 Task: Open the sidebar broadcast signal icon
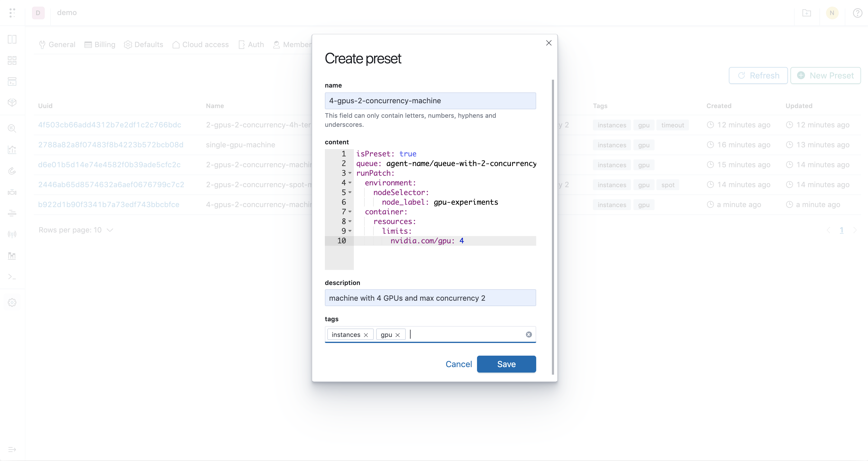tap(12, 234)
